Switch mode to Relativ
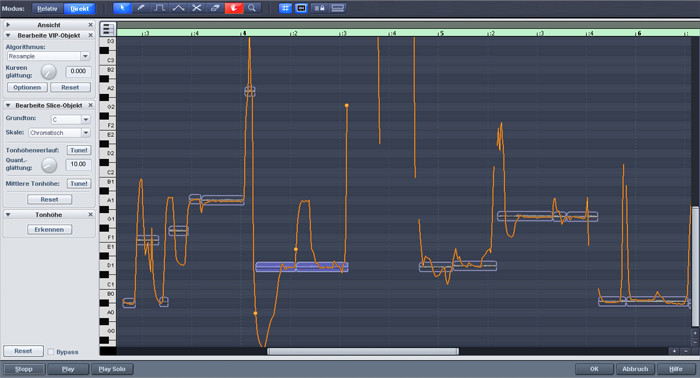 click(47, 8)
